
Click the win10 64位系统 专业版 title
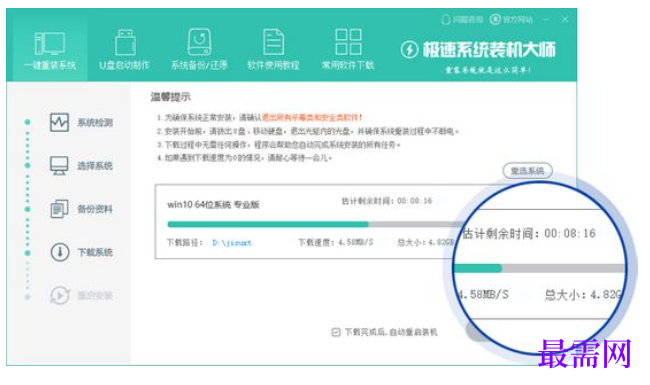click(x=213, y=204)
